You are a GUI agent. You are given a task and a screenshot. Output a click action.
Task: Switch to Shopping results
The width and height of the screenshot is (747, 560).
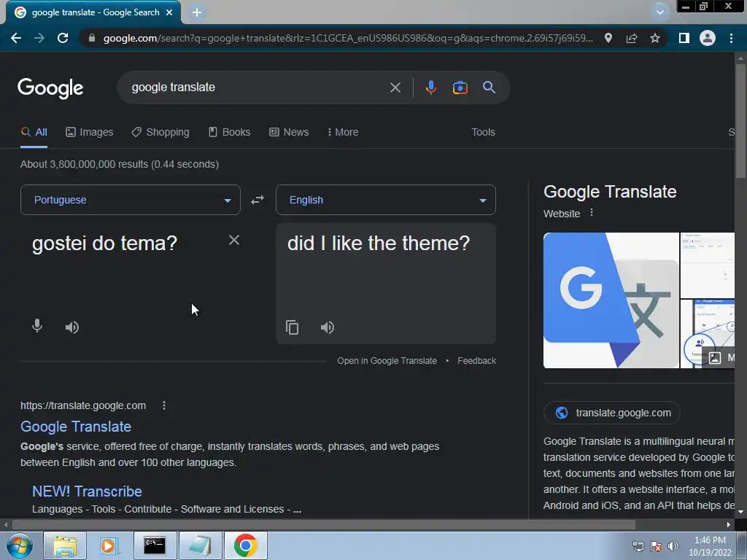coord(160,133)
